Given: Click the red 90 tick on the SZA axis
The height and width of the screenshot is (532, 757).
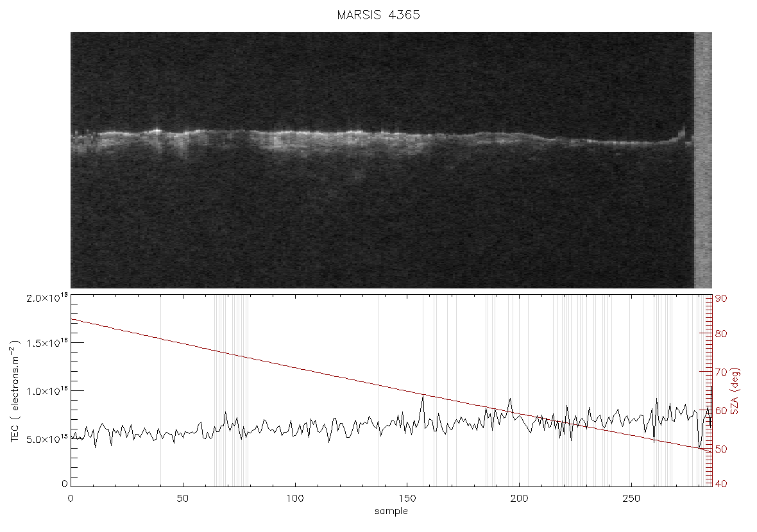Looking at the screenshot, I should pos(721,299).
